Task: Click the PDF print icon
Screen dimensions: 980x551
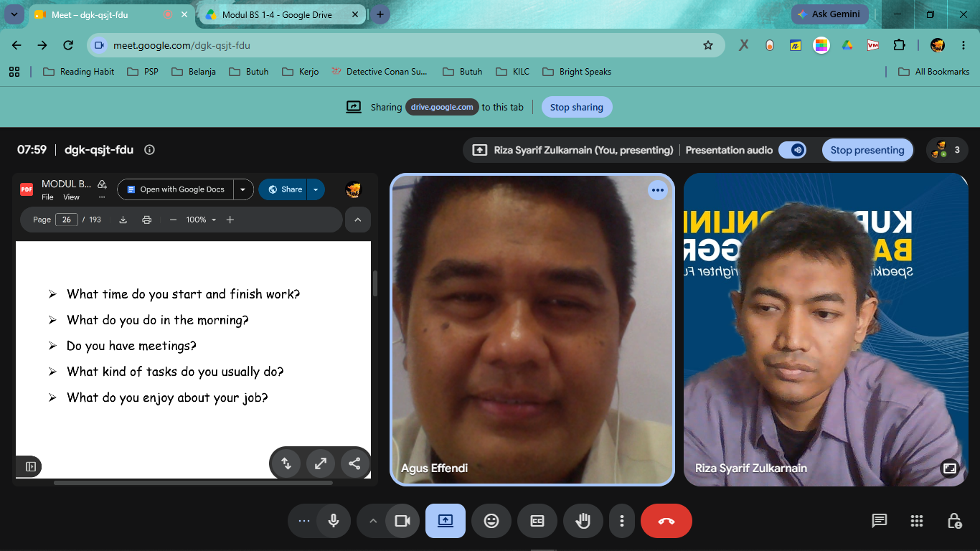Action: pos(147,220)
